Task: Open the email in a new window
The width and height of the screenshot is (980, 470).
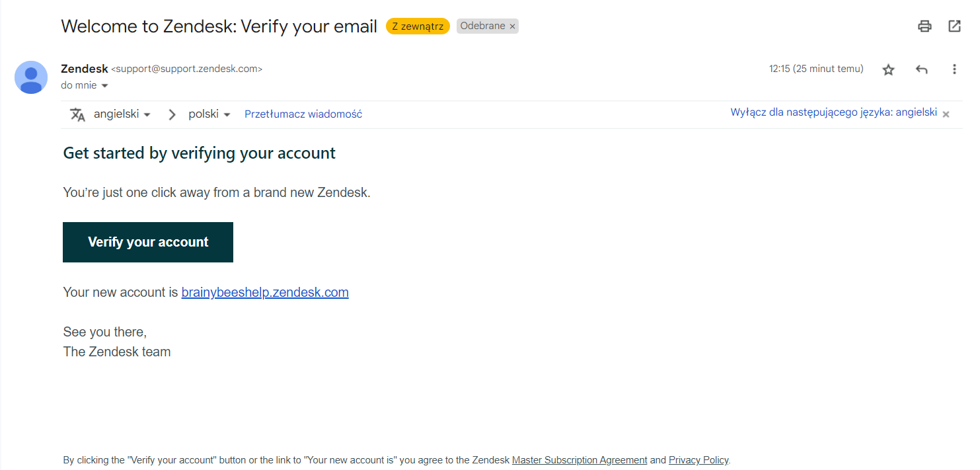Action: pos(954,26)
